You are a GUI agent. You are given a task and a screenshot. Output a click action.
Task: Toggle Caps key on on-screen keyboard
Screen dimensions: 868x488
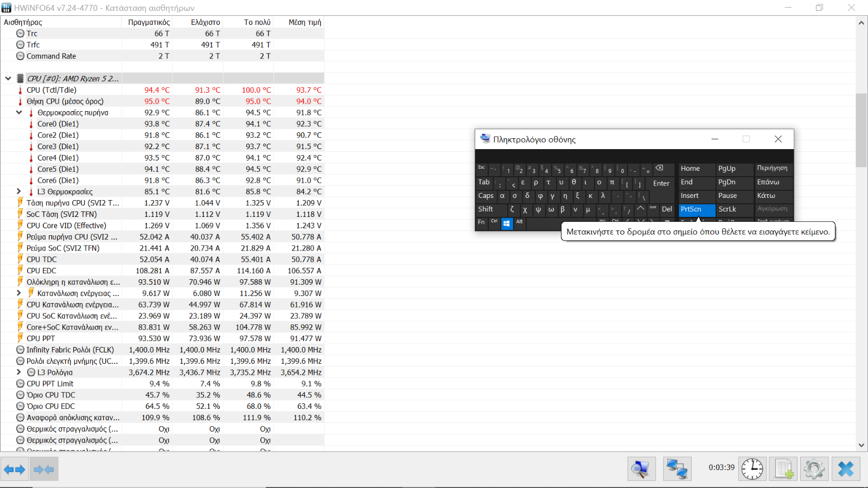click(x=486, y=196)
